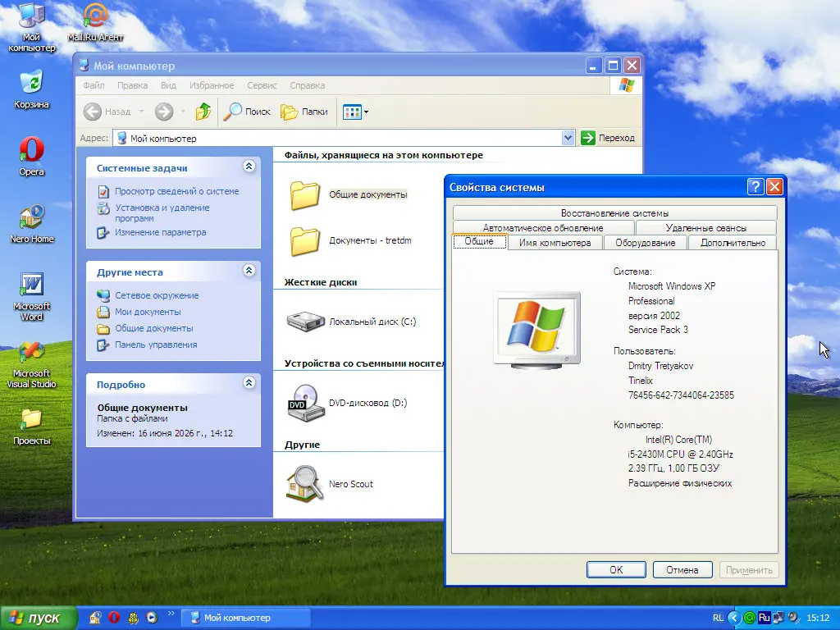
Task: Click Mail.Ru Agent green tray icon
Action: (x=750, y=618)
